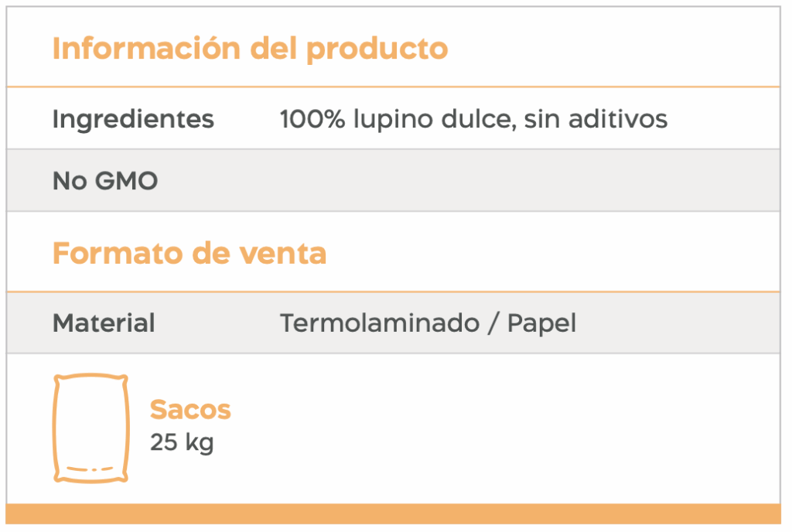Click the solid orange bar at the bottom

click(394, 513)
